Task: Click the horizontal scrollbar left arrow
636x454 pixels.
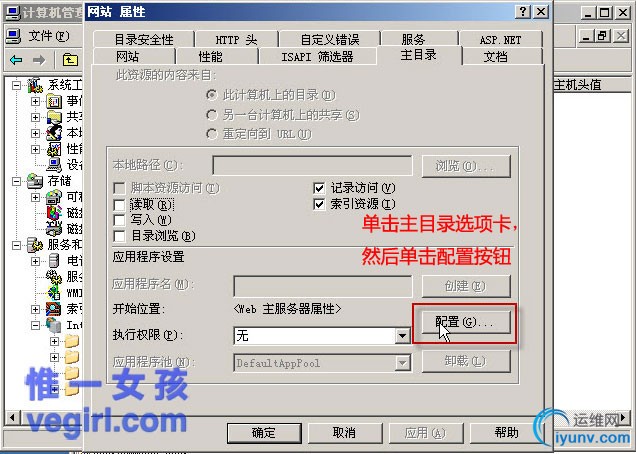Action: click(12, 417)
